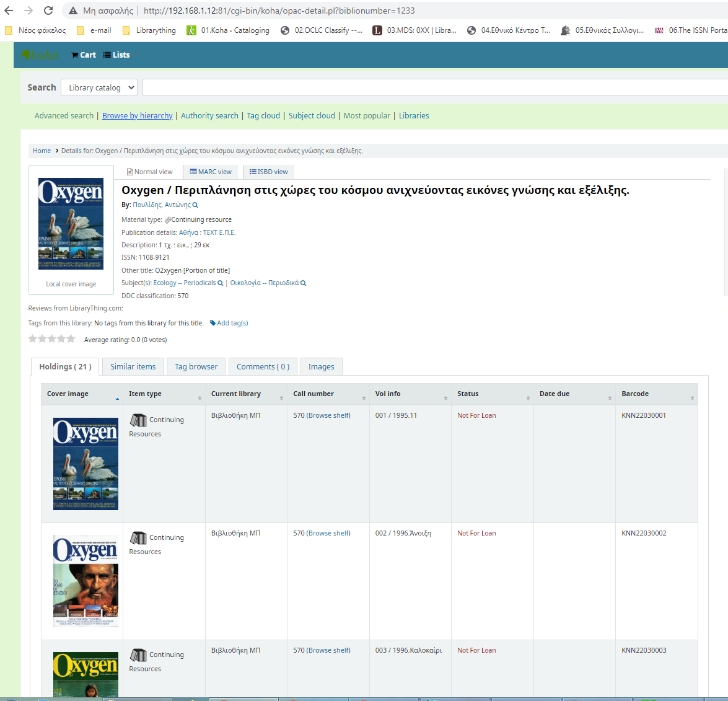Click the search icon next to author Πουλίδης
Viewport: 728px width, 701px height.
tap(195, 205)
